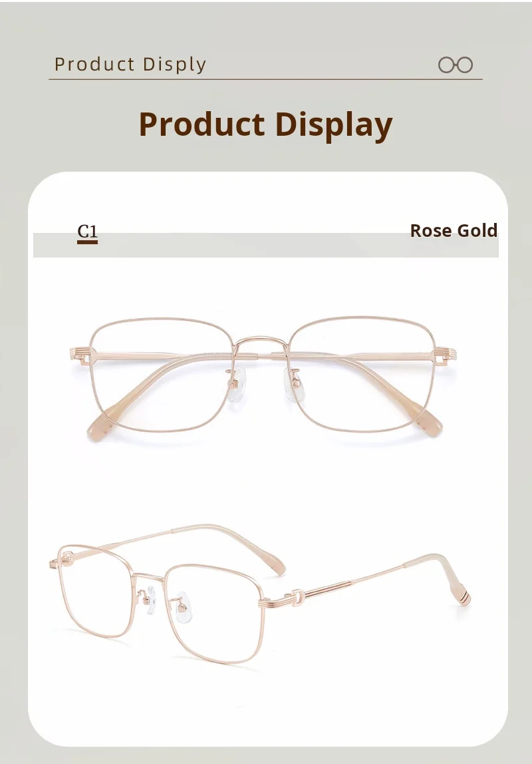Click the "Rose Gold" color name
This screenshot has width=532, height=764.
tap(454, 230)
